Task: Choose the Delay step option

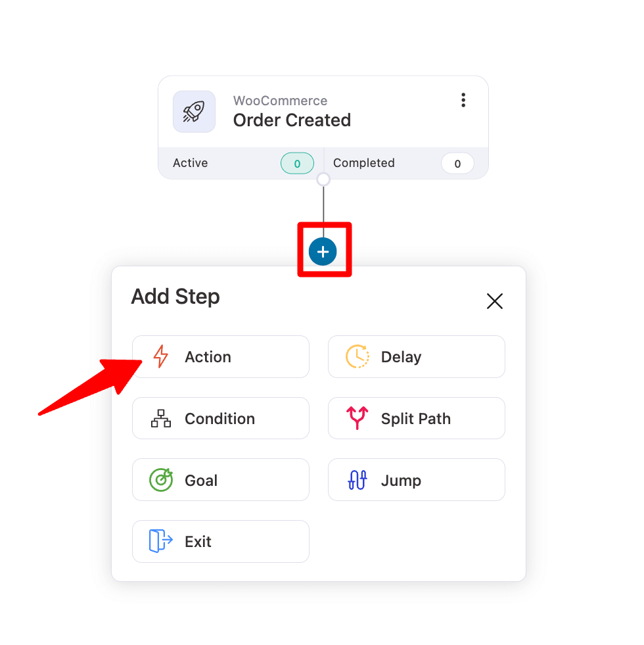Action: pos(416,356)
